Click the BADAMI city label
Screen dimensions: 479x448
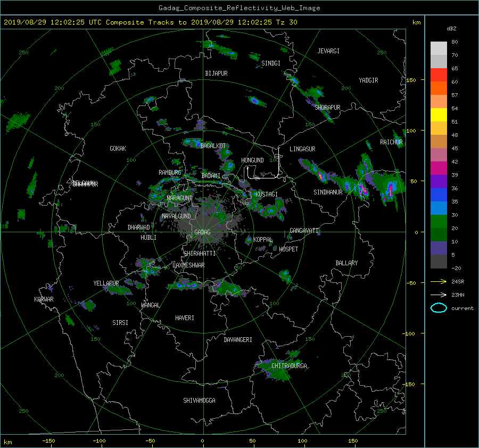tap(211, 176)
